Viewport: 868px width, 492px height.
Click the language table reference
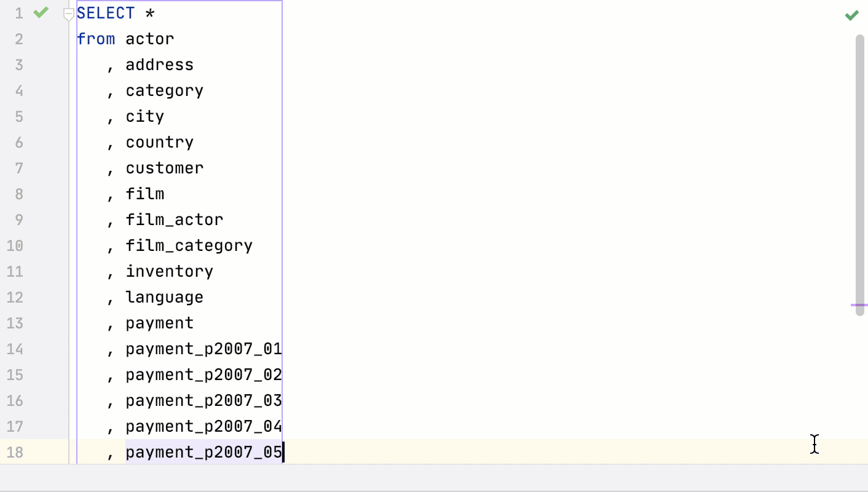click(x=164, y=297)
